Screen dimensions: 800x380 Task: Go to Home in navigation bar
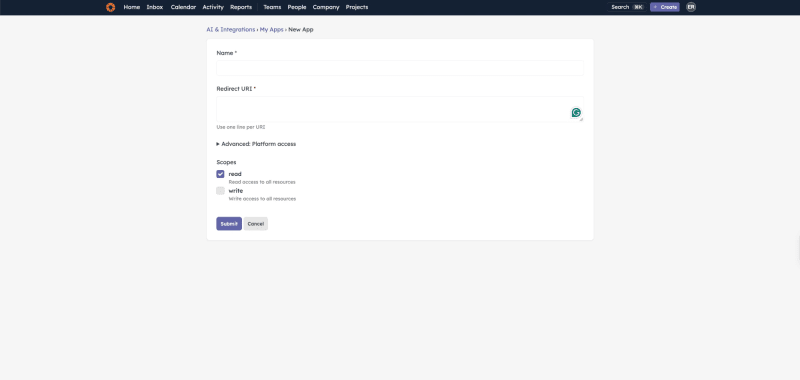click(x=132, y=7)
